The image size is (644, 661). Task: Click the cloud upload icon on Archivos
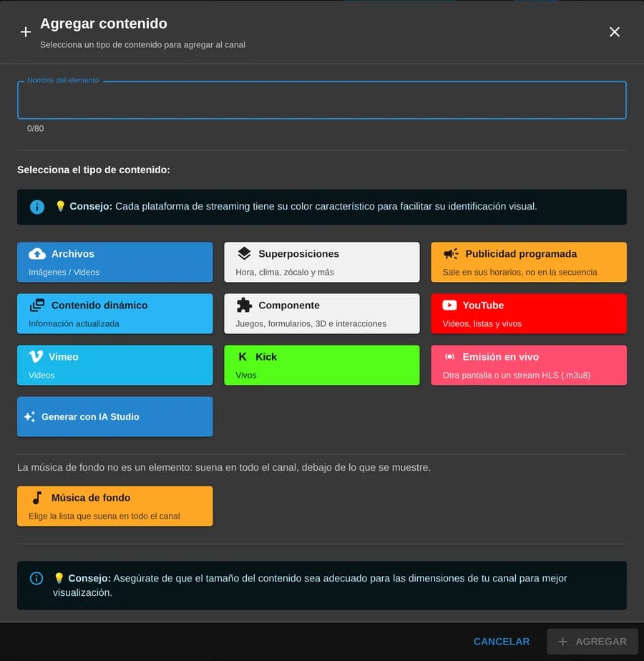37,254
